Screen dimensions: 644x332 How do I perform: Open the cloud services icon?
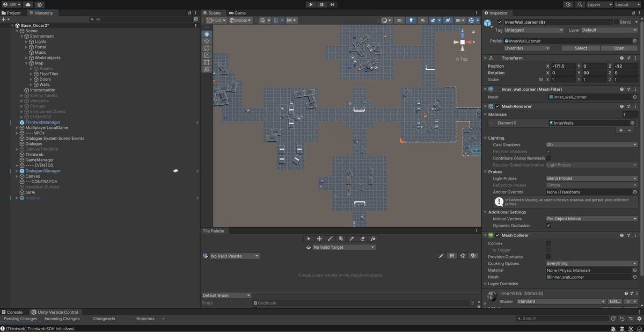point(28,4)
